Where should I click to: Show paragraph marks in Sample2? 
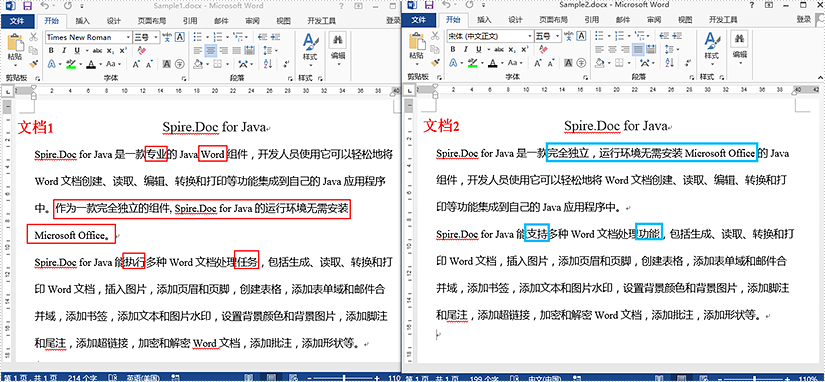688,63
